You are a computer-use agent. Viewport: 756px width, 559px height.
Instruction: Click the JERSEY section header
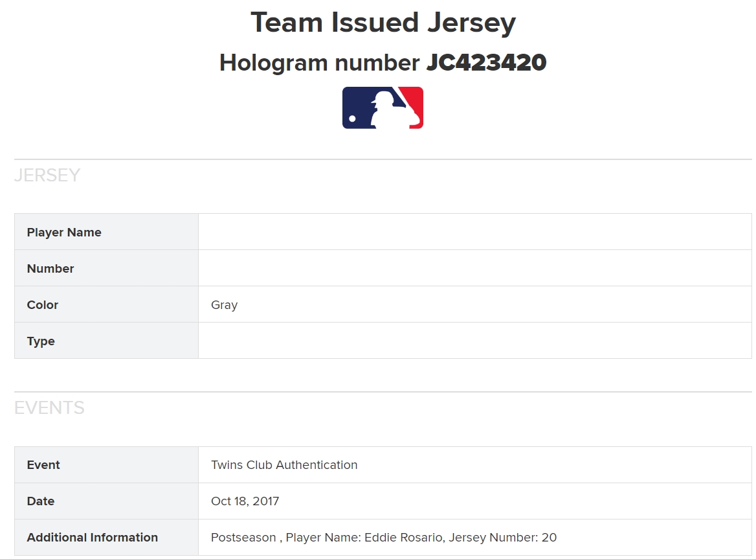(47, 175)
